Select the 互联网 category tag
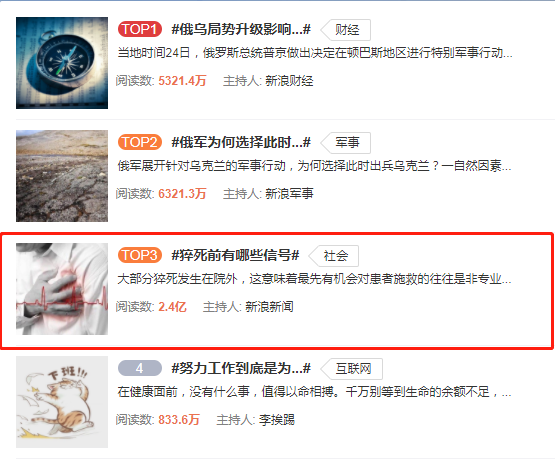 pos(352,369)
